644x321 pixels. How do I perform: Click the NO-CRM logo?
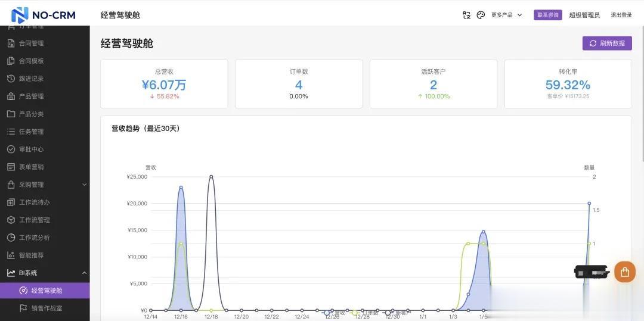click(x=43, y=15)
